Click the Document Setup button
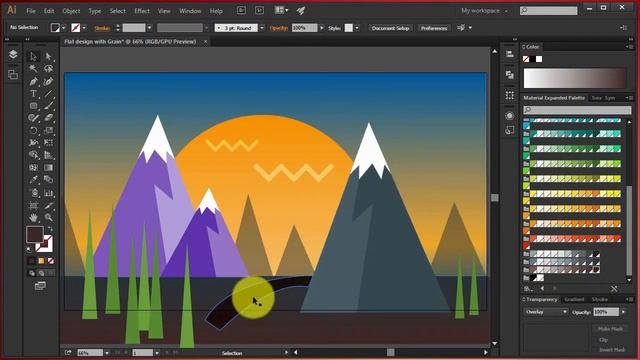 pyautogui.click(x=390, y=28)
